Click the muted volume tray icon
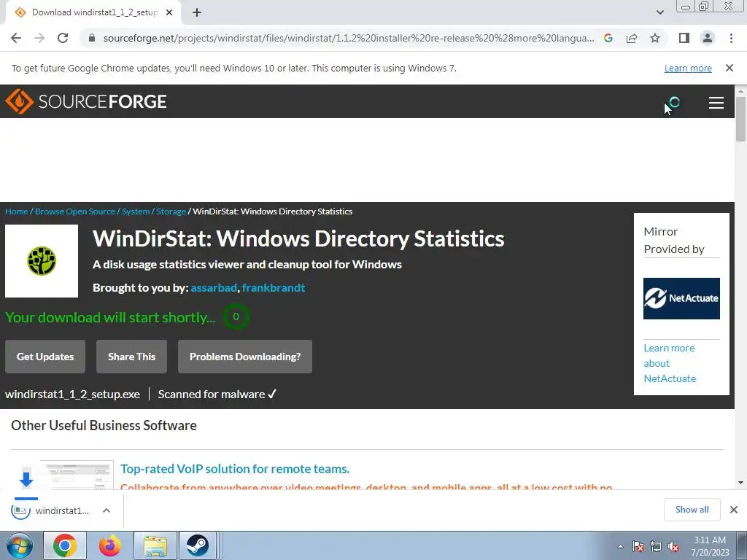 [673, 547]
